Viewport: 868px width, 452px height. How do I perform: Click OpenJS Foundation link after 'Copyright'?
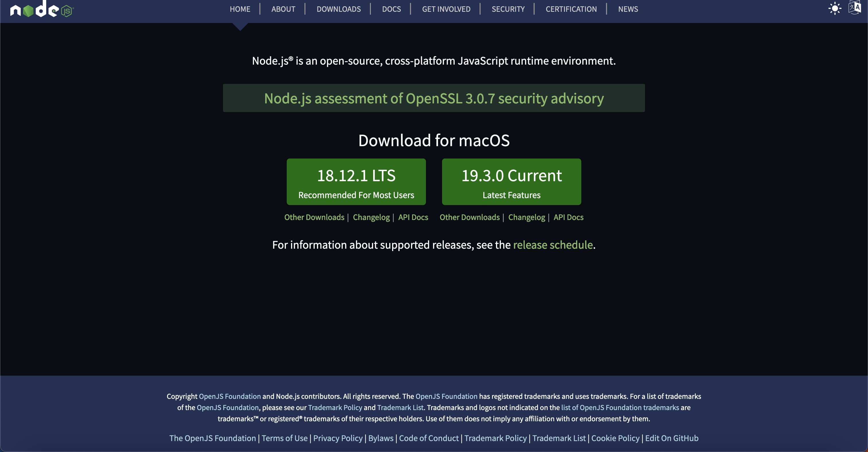point(229,396)
